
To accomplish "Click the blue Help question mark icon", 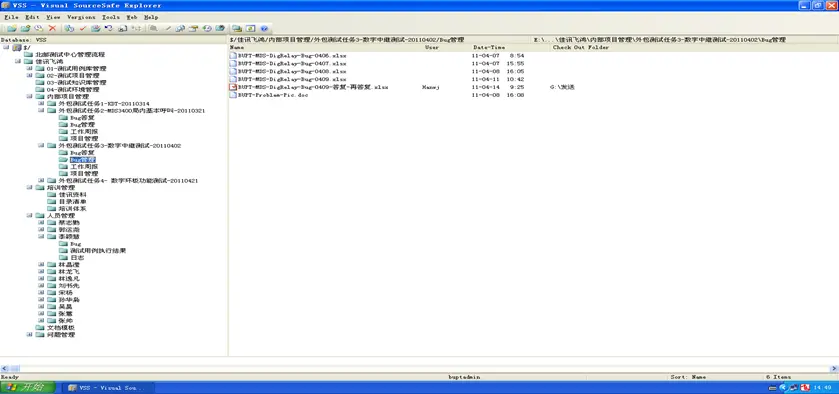I will [264, 28].
